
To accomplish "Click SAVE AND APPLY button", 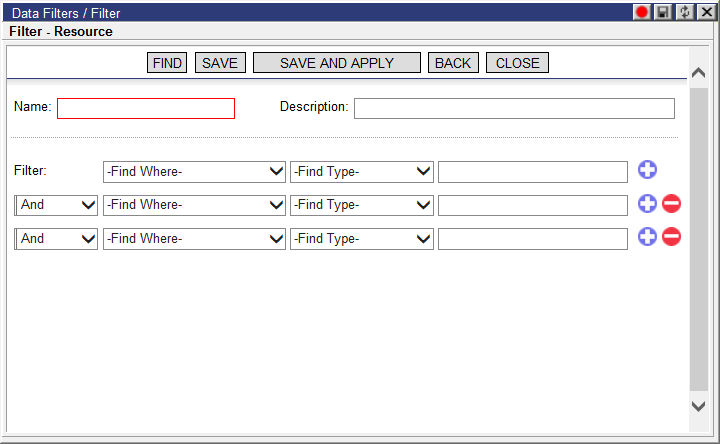I will pyautogui.click(x=337, y=63).
